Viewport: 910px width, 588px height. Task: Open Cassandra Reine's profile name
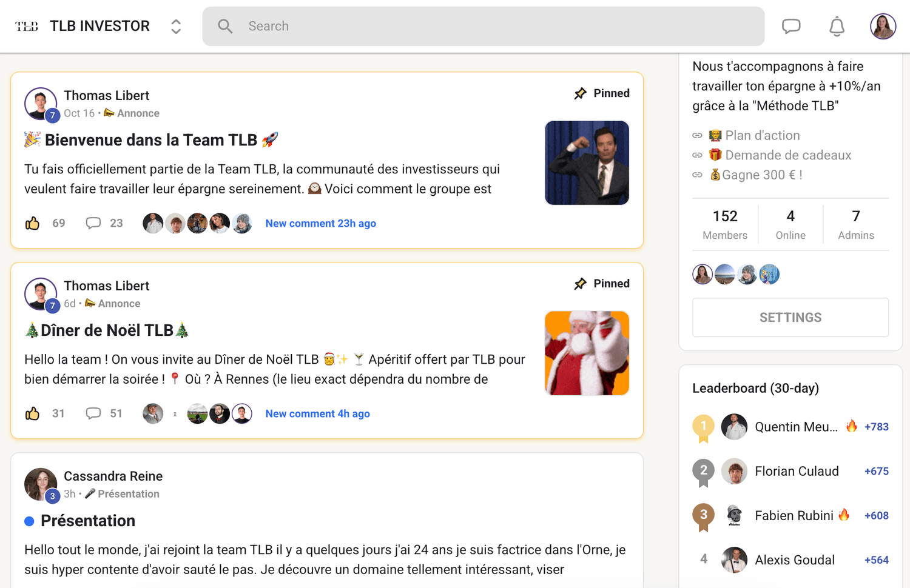(113, 476)
